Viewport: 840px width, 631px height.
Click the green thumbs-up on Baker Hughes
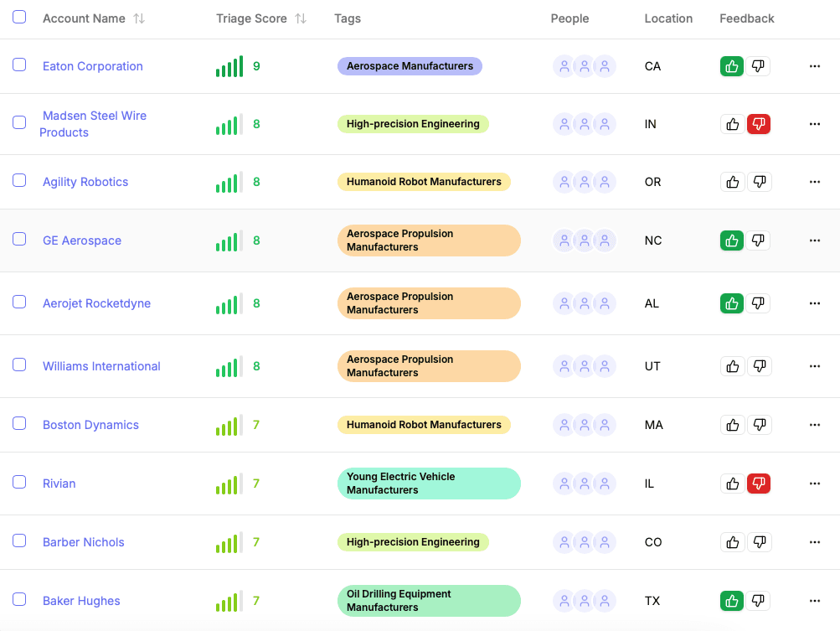(731, 601)
